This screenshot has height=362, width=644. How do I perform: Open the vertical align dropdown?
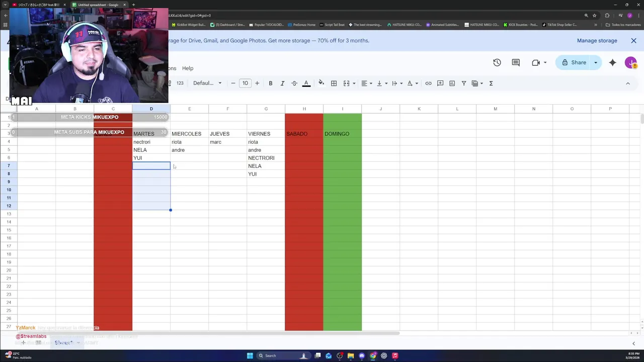click(x=382, y=83)
